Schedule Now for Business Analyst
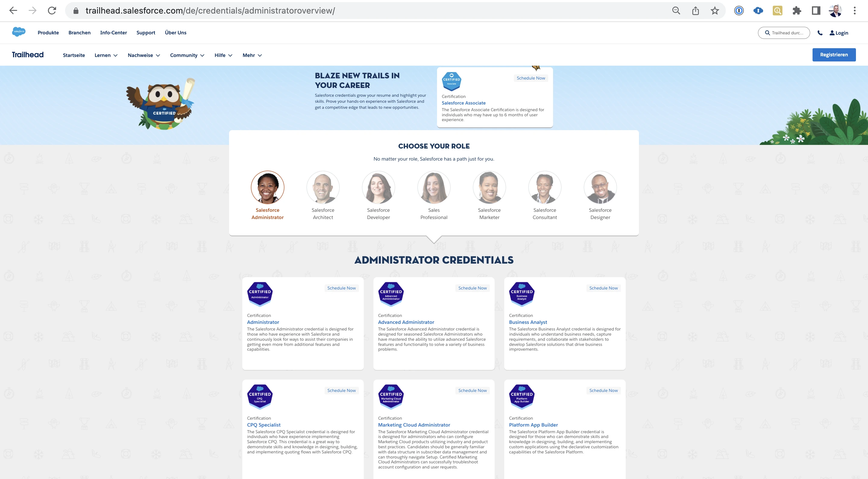Image resolution: width=868 pixels, height=479 pixels. coord(603,288)
